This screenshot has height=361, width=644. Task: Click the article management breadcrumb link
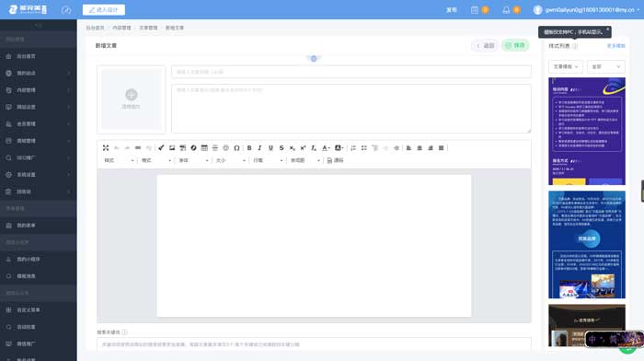(148, 28)
